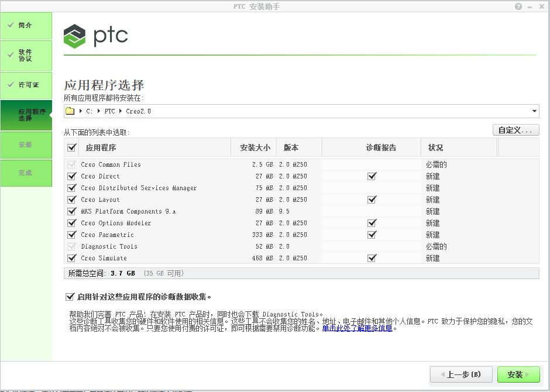This screenshot has height=392, width=550.
Task: Uncheck the Creo Parametric application checkbox
Action: (72, 235)
